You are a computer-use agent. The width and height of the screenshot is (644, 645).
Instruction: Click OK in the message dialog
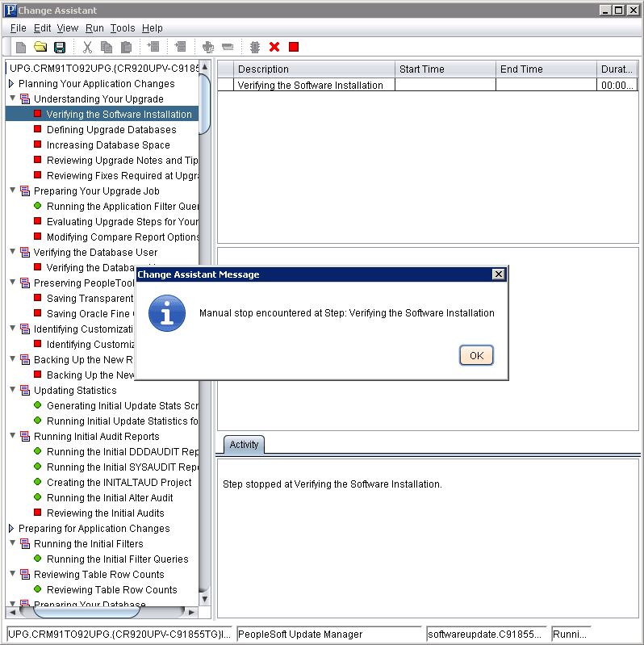[x=476, y=355]
